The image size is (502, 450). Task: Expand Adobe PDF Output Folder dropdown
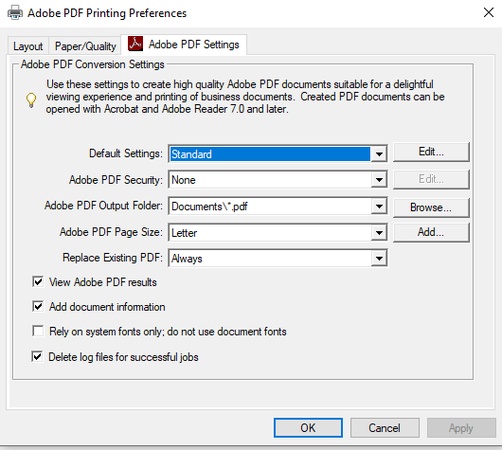click(379, 206)
